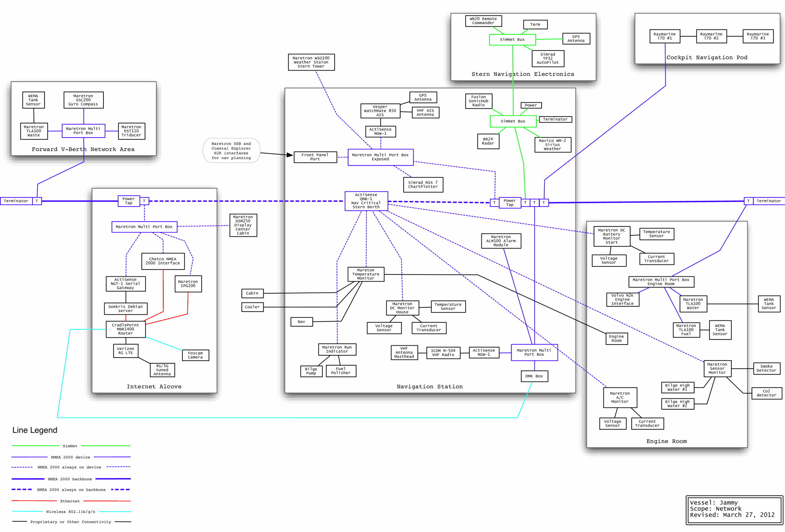Click the right Terminator box on backbone

[769, 201]
